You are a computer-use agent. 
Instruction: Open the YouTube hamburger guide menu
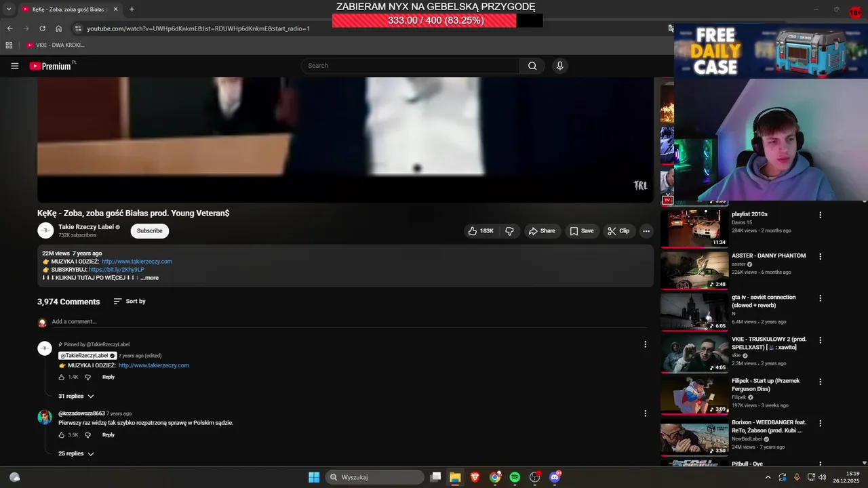[x=15, y=66]
